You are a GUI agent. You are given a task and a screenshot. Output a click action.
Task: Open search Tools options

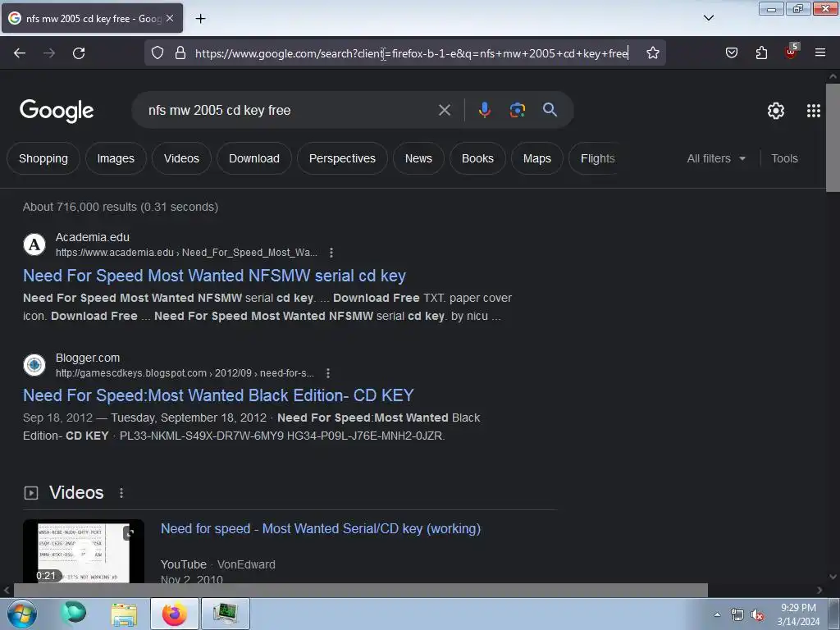tap(784, 158)
